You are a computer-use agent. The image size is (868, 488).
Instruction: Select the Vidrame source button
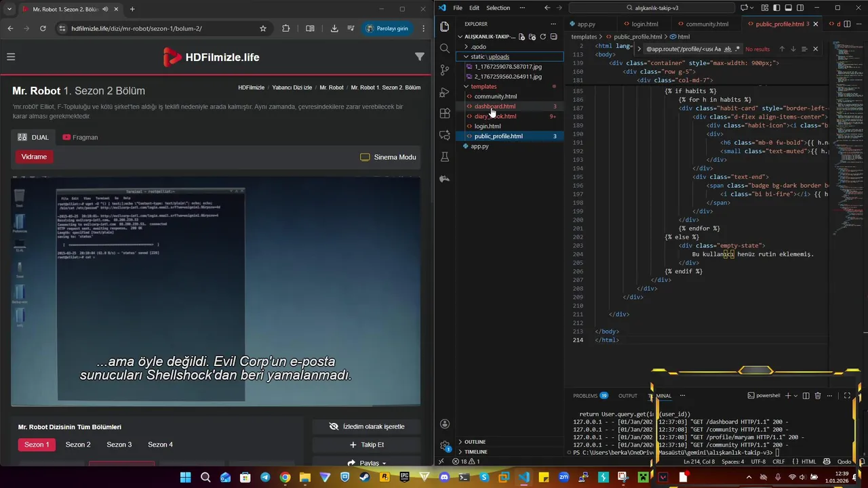pos(34,157)
